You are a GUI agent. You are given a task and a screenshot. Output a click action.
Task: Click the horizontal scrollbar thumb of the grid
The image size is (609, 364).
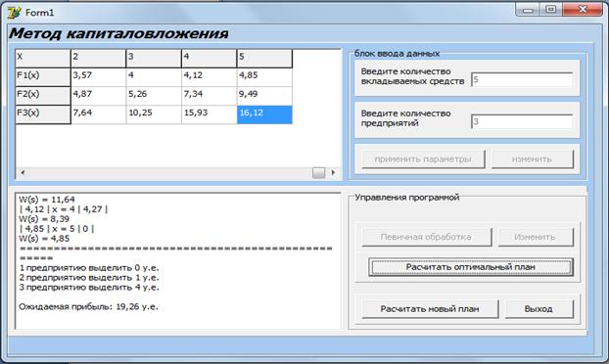point(318,172)
